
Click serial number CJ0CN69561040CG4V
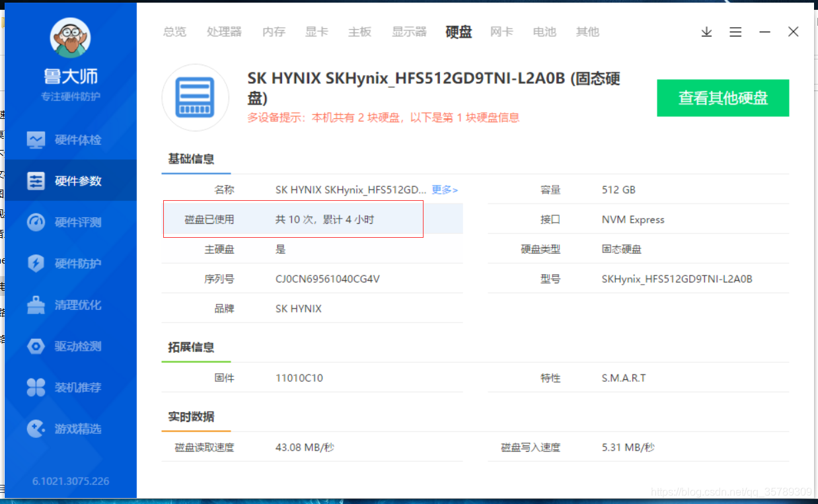click(328, 279)
